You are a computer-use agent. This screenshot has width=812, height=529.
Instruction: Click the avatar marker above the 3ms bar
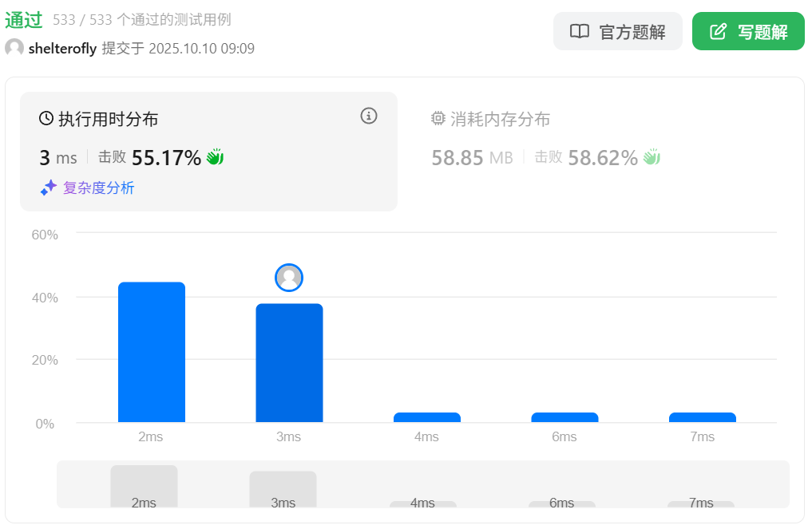pos(289,278)
